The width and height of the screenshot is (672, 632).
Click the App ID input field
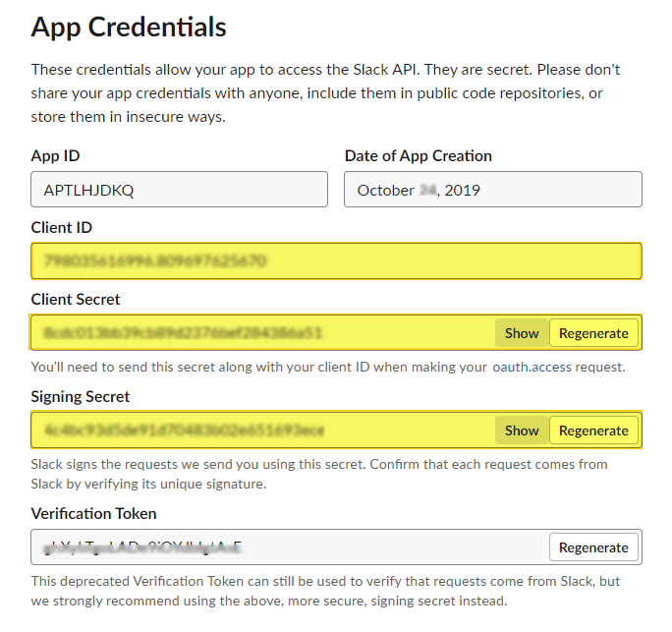(x=179, y=190)
